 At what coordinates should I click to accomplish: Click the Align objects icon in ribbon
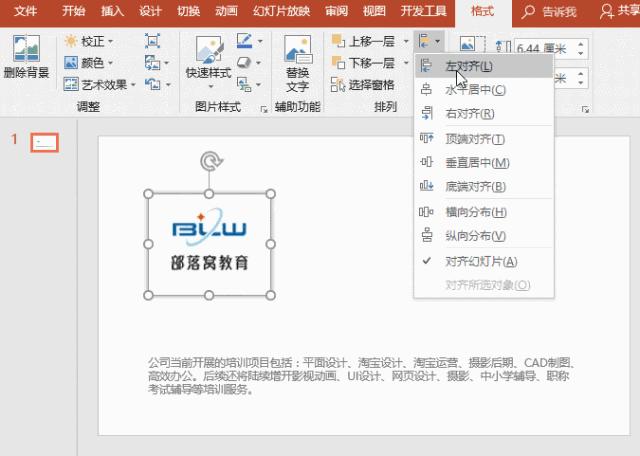click(x=425, y=41)
